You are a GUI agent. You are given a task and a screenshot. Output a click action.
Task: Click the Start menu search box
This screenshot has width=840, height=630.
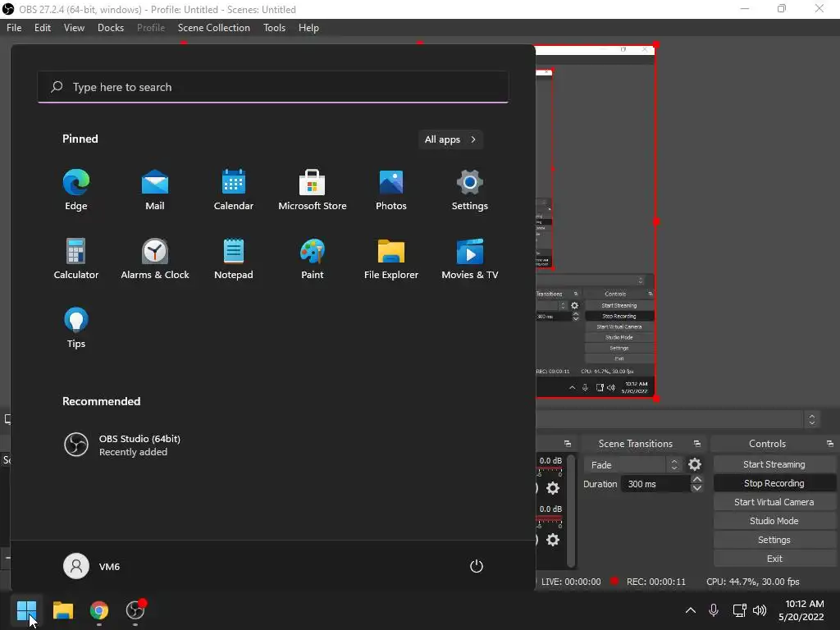[x=272, y=87]
